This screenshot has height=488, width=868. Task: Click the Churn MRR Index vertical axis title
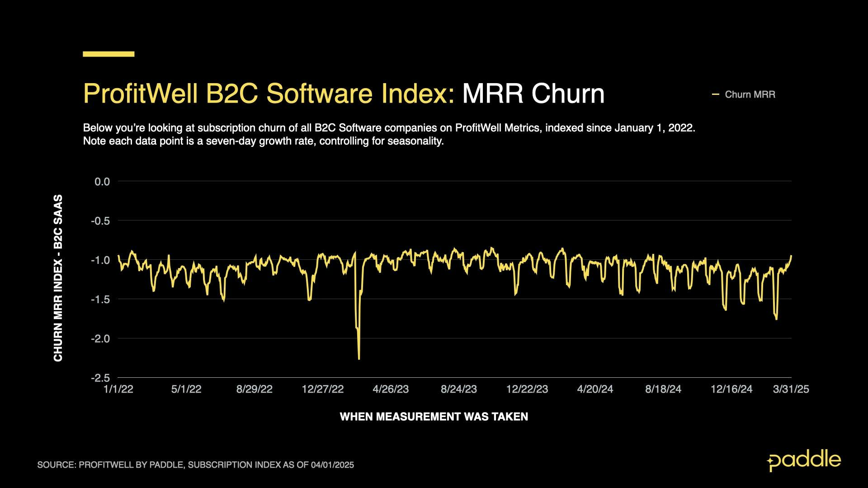[58, 278]
